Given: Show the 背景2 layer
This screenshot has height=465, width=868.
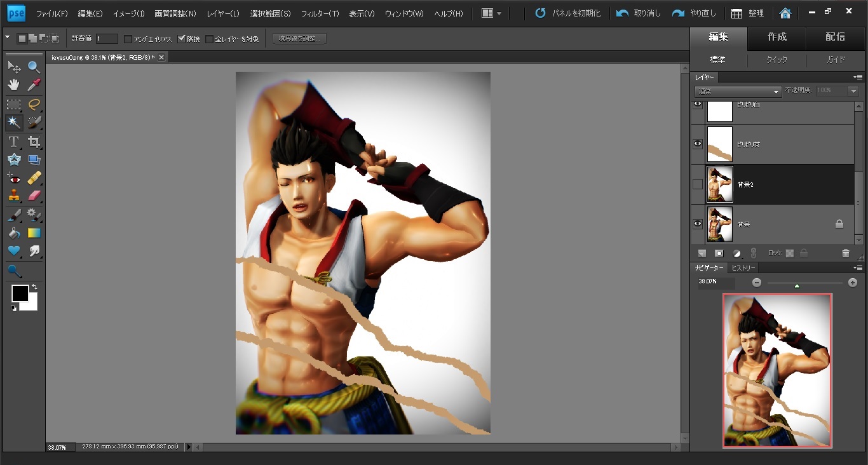Looking at the screenshot, I should click(698, 184).
